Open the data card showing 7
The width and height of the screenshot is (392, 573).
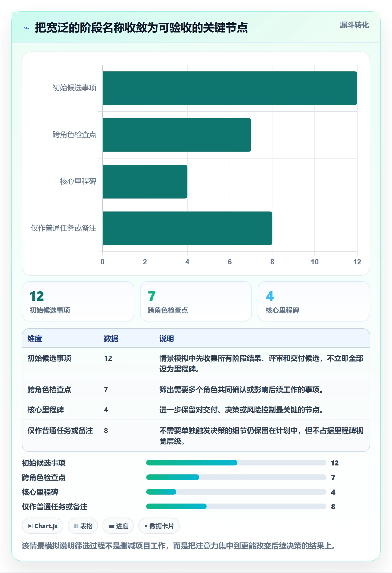coord(196,301)
